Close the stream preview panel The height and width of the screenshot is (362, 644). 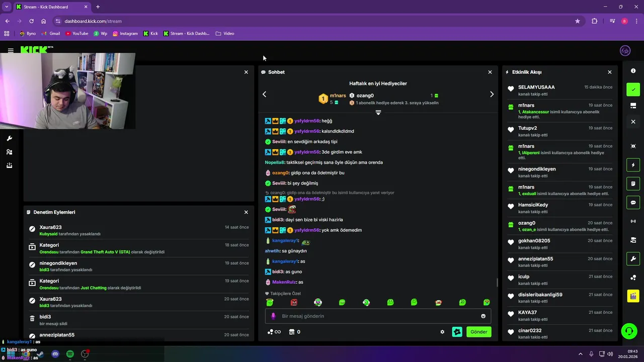[x=246, y=72]
